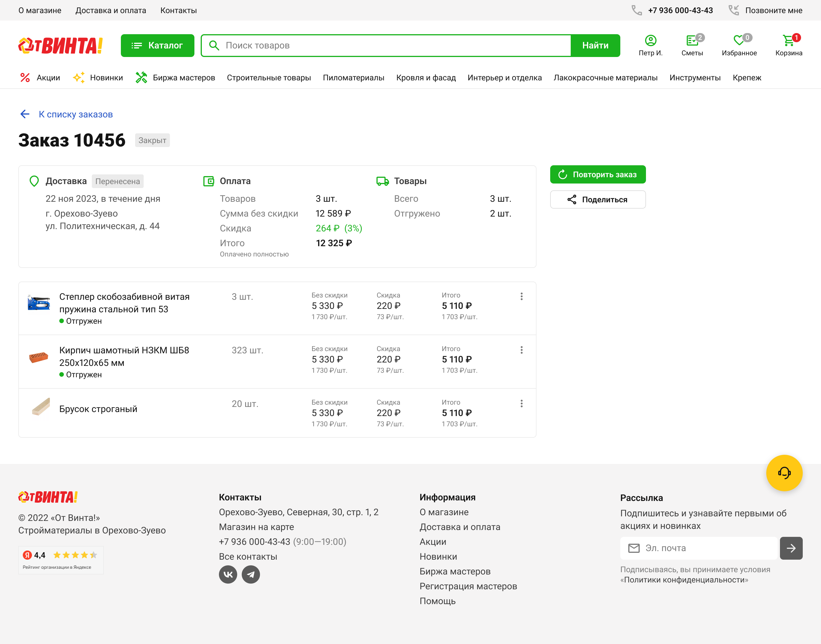
Task: Open the Telegram icon in footer
Action: pyautogui.click(x=251, y=574)
